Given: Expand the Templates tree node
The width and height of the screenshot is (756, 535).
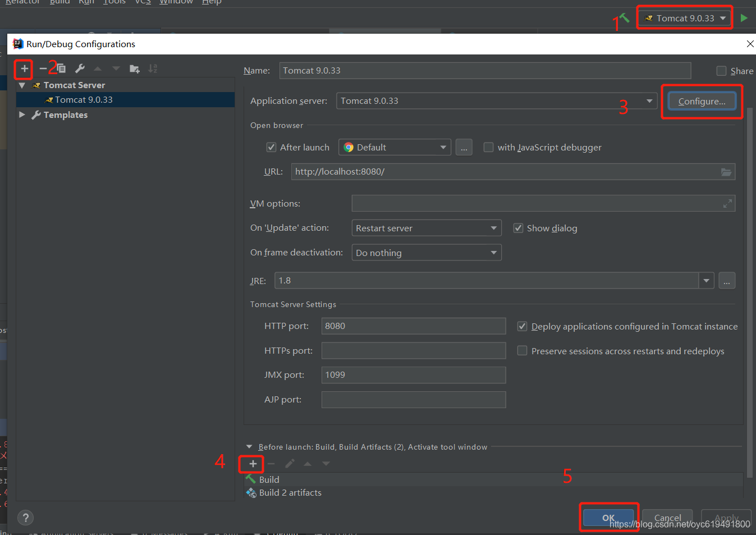Looking at the screenshot, I should (22, 115).
